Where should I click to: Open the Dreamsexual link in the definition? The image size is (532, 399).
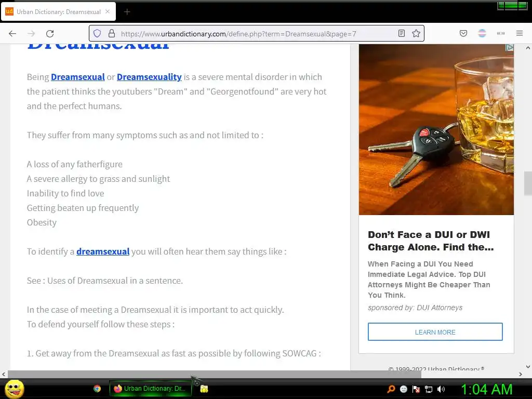point(78,77)
